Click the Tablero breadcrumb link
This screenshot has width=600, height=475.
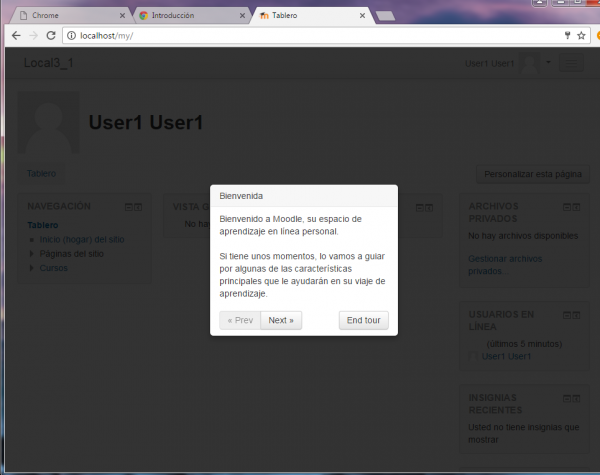pos(41,173)
